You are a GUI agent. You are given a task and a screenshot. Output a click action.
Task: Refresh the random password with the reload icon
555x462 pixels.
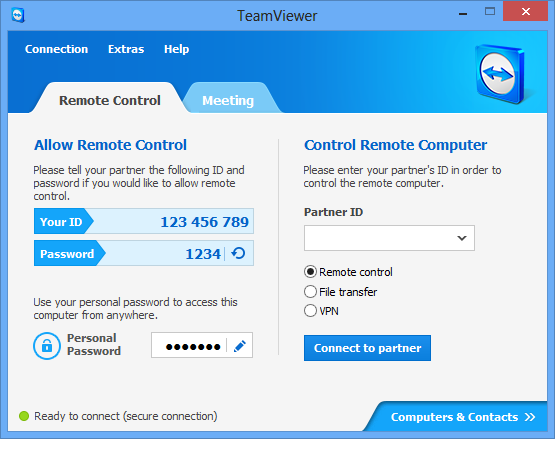point(238,253)
